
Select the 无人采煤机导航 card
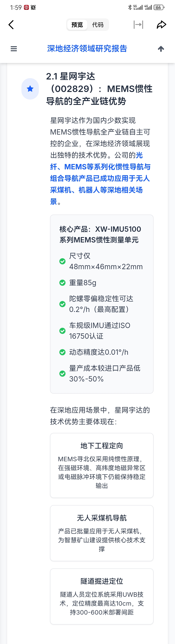coord(102,533)
